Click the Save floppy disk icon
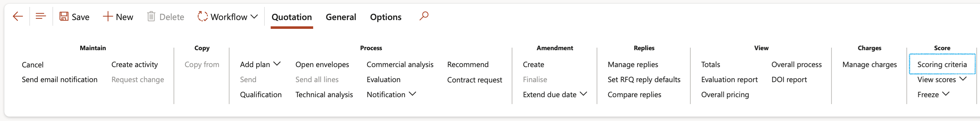The image size is (980, 121). [64, 16]
